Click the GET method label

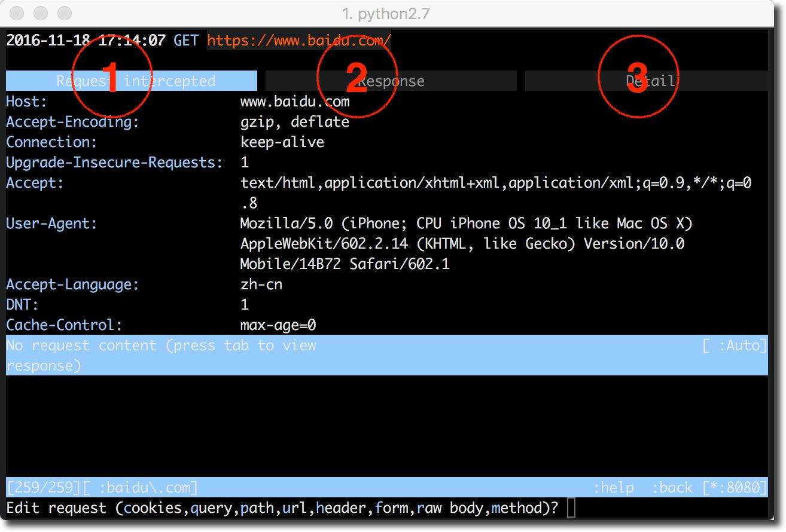[185, 41]
